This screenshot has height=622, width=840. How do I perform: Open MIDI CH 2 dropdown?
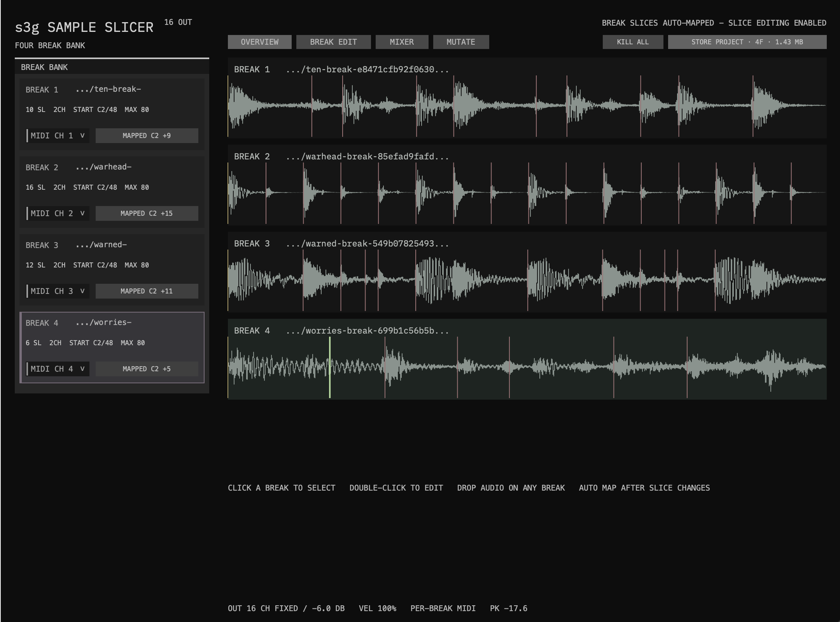coord(58,213)
